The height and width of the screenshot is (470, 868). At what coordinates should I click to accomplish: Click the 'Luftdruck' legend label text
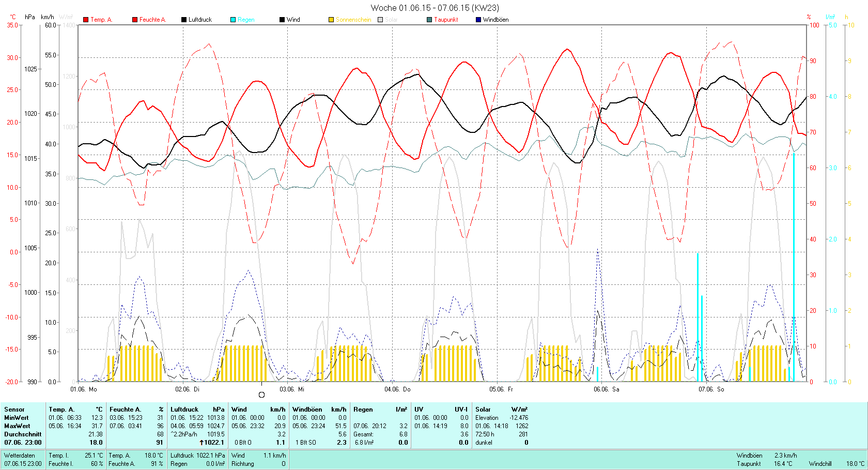click(x=200, y=20)
